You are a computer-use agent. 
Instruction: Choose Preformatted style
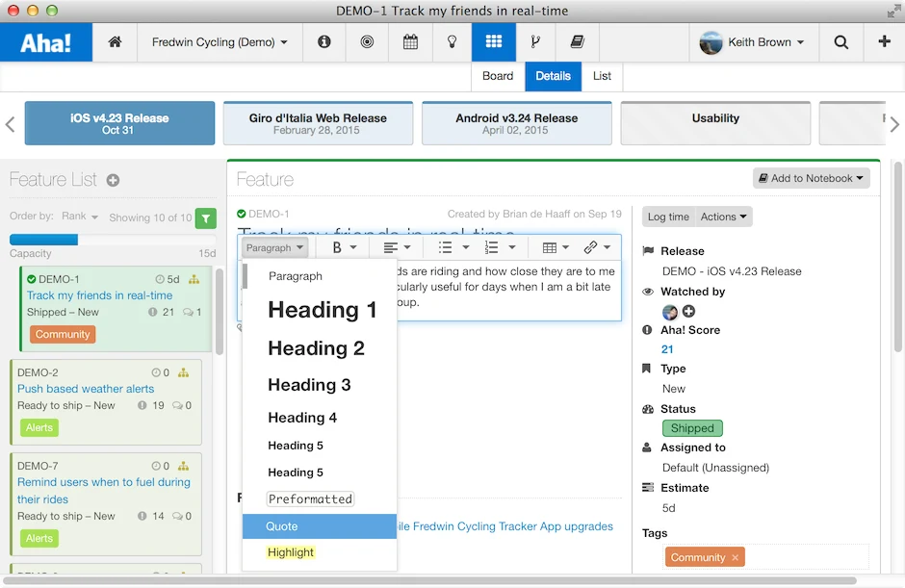pos(320,499)
